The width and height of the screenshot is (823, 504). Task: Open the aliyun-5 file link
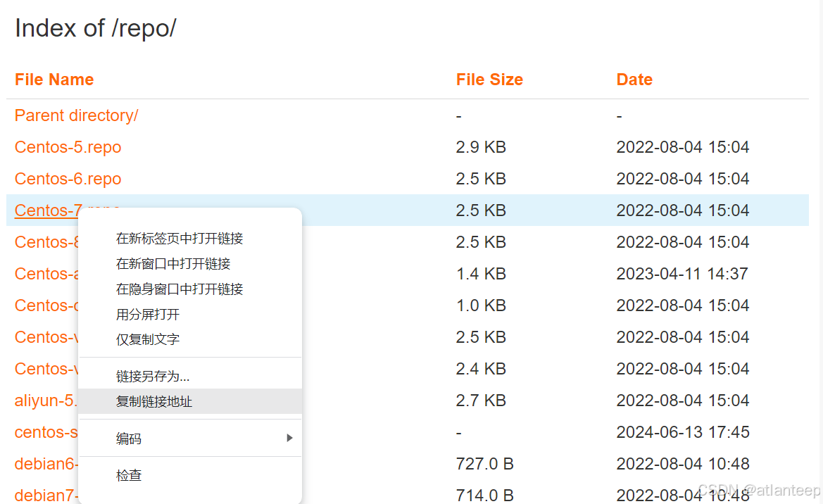point(46,401)
